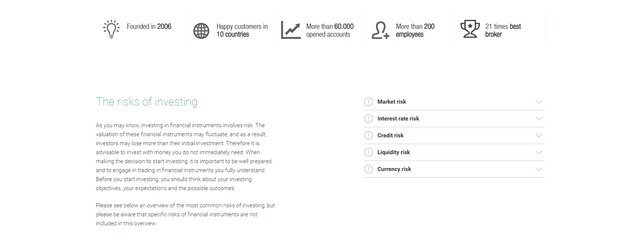Select the Currency risk heading
The image size is (644, 244).
tap(394, 169)
